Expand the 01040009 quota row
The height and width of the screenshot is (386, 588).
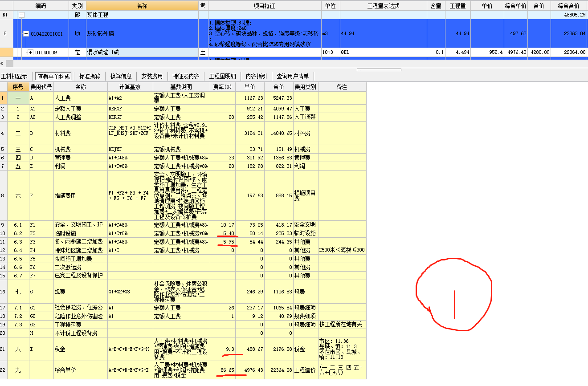pos(31,53)
